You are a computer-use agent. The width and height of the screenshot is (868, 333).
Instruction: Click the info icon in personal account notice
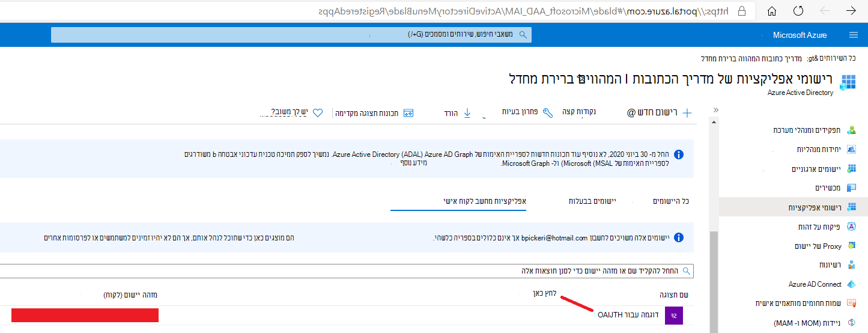pyautogui.click(x=679, y=238)
